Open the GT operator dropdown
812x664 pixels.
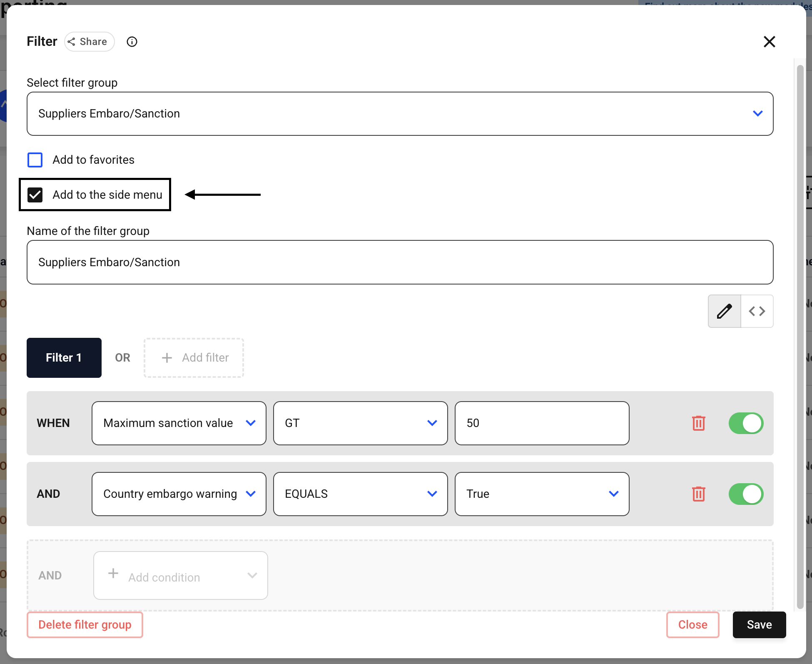pyautogui.click(x=360, y=423)
